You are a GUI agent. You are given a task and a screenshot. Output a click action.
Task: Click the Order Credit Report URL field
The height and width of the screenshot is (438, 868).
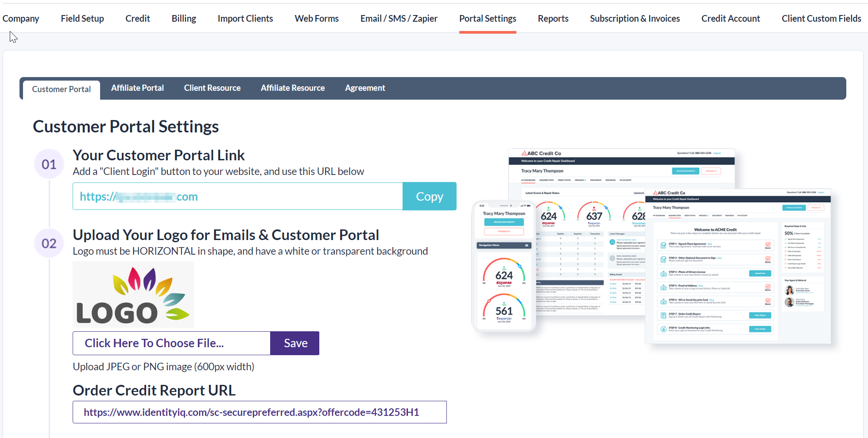coord(260,412)
